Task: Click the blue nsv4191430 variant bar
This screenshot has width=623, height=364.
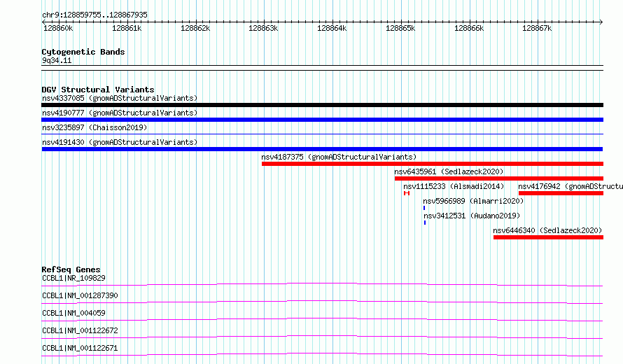Action: click(322, 149)
